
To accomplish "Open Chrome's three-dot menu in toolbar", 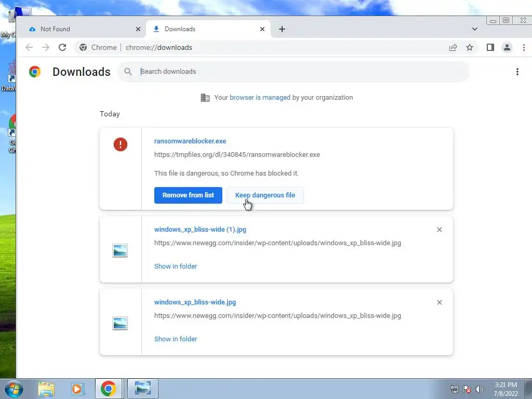I will (524, 47).
